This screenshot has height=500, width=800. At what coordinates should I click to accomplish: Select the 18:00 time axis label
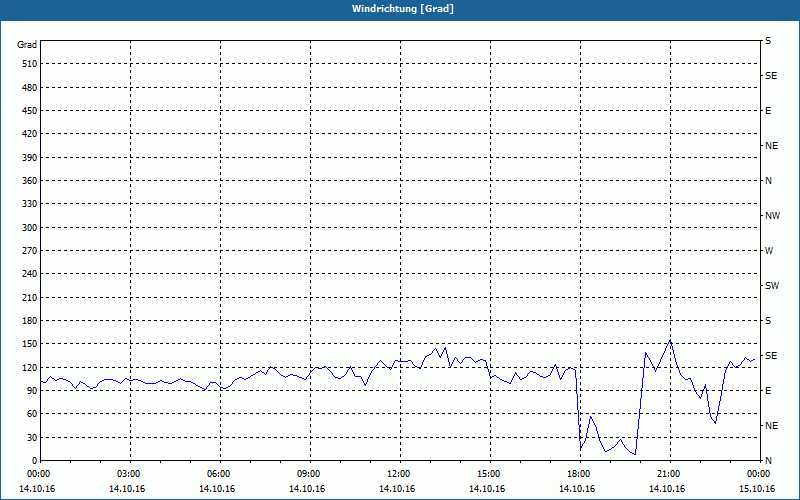(578, 473)
